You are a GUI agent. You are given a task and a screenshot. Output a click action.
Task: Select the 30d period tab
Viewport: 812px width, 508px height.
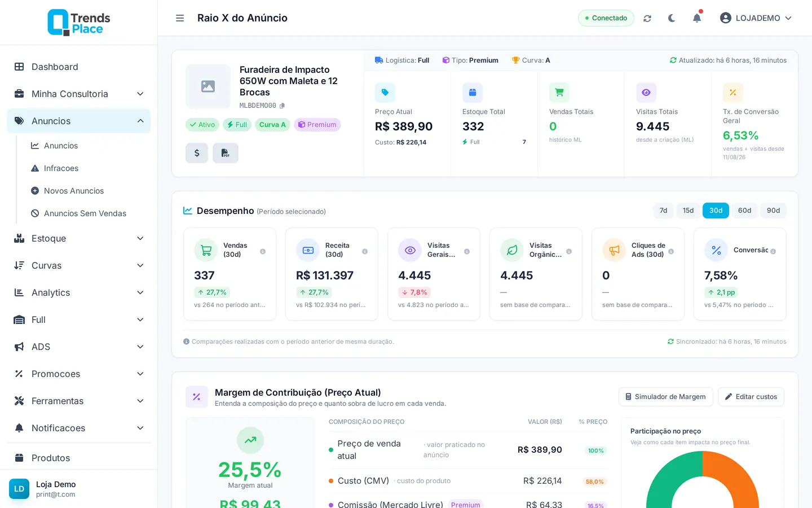coord(716,211)
